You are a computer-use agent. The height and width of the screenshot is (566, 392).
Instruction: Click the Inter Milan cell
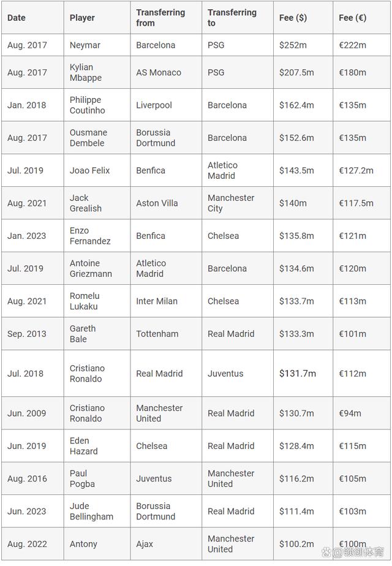click(x=157, y=301)
